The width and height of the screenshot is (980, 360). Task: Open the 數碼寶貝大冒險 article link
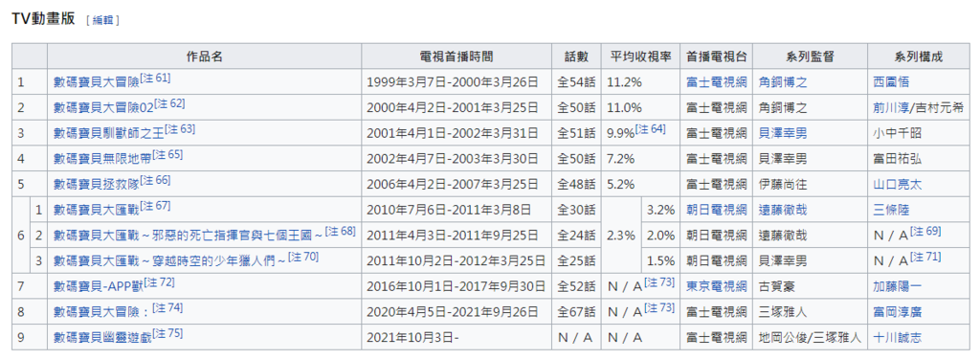pyautogui.click(x=97, y=82)
